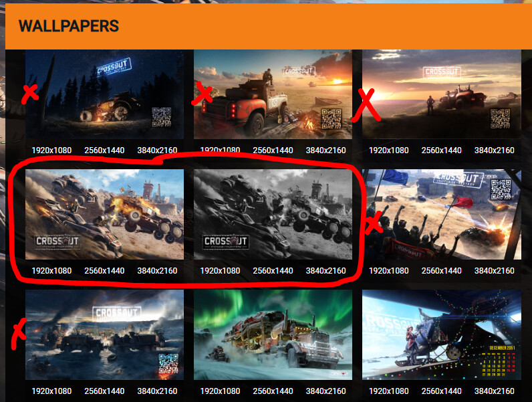Download night forest campfire wallpaper in 3840x2160
The height and width of the screenshot is (402, 532).
coord(157,150)
